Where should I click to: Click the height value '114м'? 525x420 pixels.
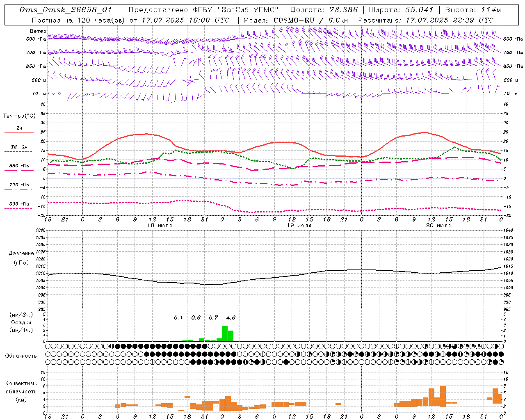coord(491,10)
